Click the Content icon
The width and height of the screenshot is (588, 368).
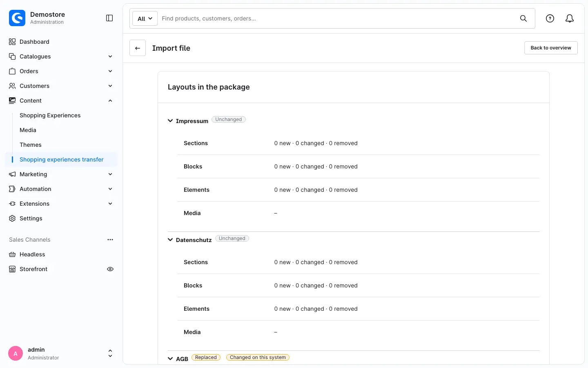point(12,101)
